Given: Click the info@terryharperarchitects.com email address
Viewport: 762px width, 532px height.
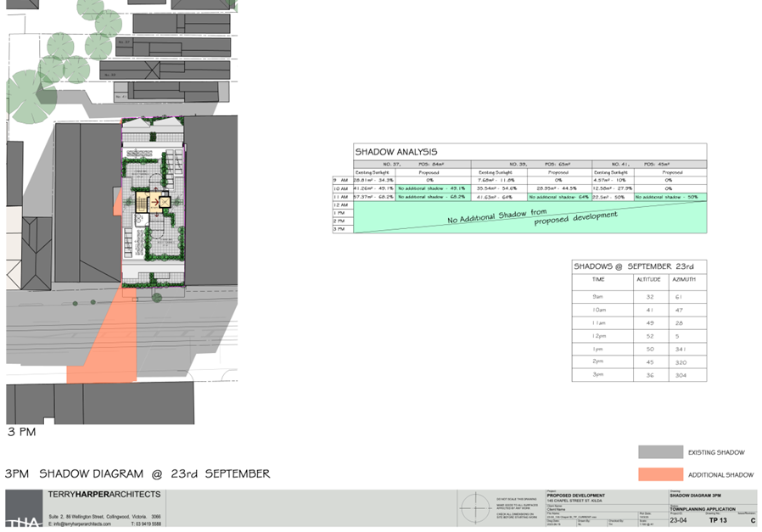Looking at the screenshot, I should point(81,524).
